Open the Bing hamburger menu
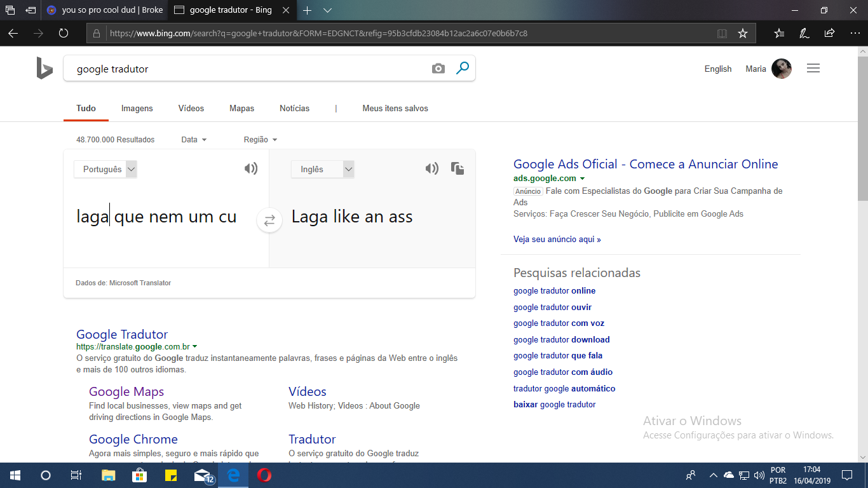The image size is (868, 488). [x=813, y=69]
